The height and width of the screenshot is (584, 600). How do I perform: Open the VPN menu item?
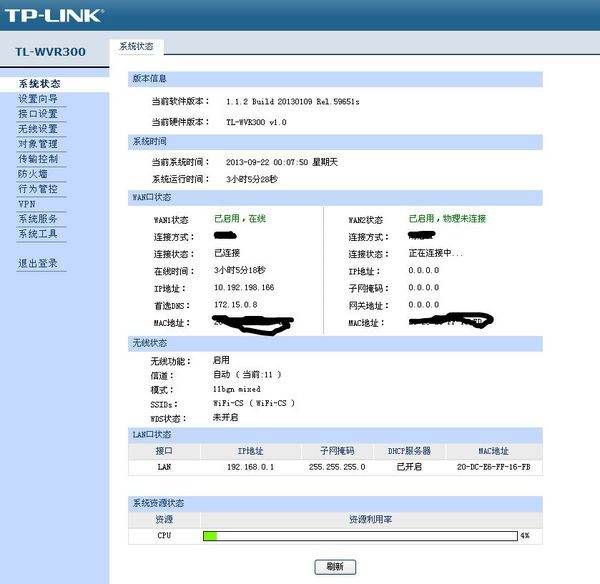click(x=27, y=204)
